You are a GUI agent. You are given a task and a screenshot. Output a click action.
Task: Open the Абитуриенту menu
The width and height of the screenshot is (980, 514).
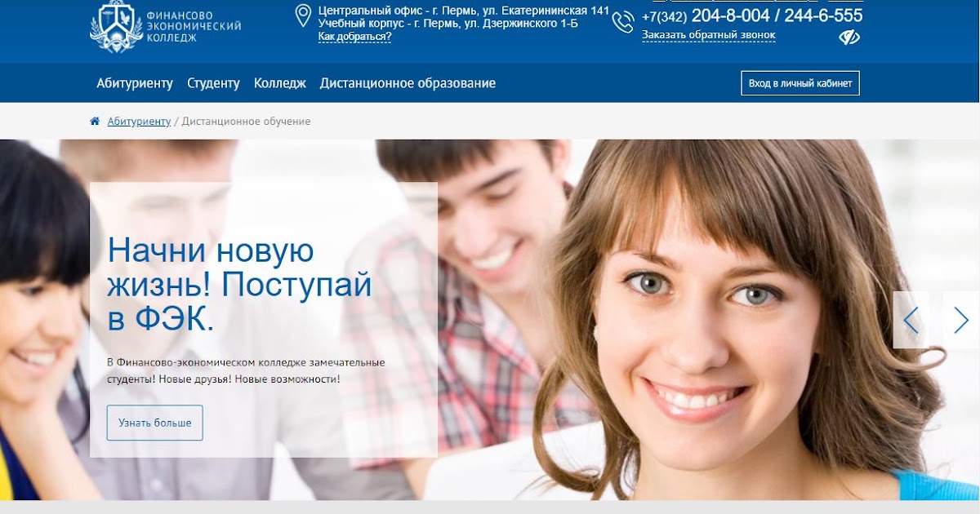[135, 83]
